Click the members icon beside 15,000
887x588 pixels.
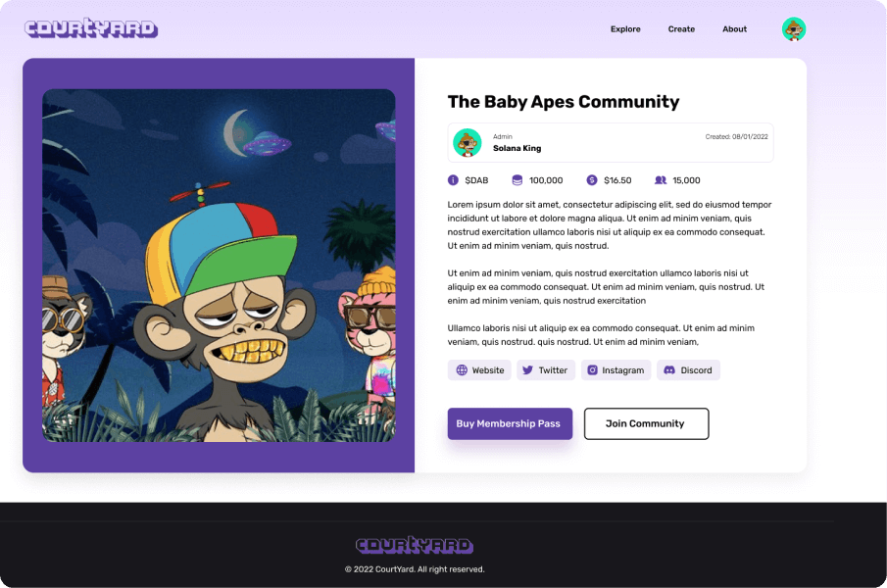click(x=661, y=179)
